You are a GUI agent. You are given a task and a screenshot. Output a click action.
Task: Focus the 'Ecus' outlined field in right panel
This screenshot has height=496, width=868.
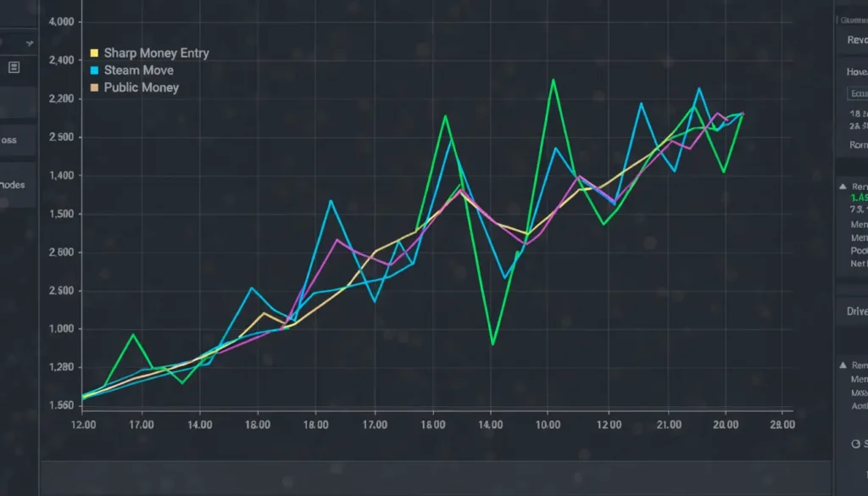[858, 93]
